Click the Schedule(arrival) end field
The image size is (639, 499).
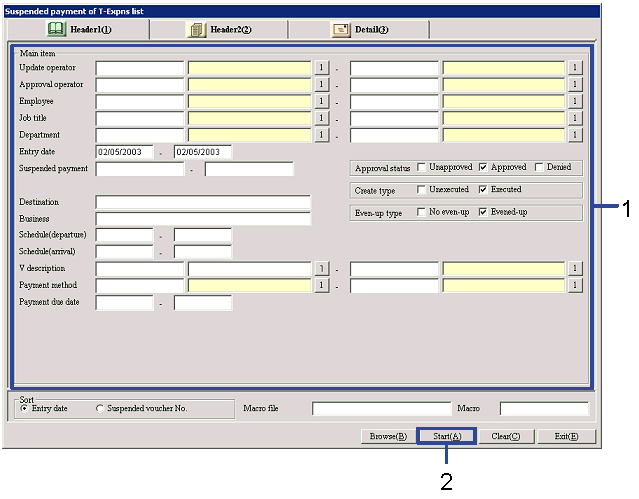coord(203,252)
